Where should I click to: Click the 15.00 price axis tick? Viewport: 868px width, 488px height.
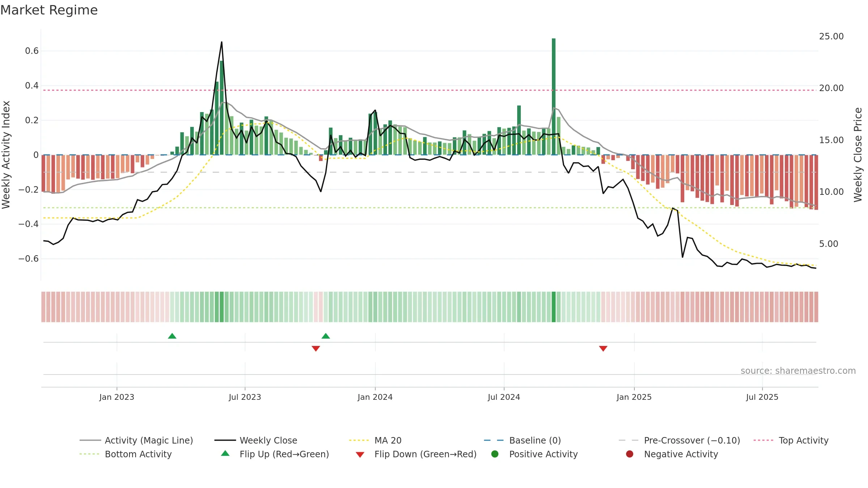[831, 140]
